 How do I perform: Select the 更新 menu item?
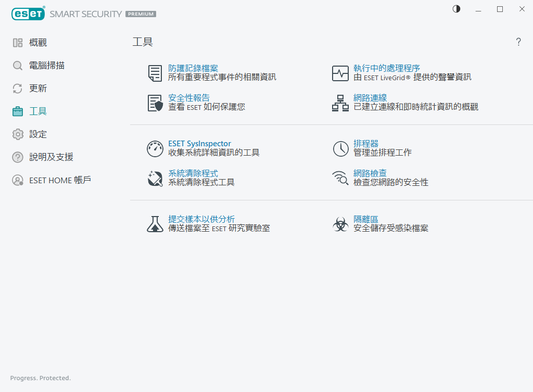coord(38,88)
